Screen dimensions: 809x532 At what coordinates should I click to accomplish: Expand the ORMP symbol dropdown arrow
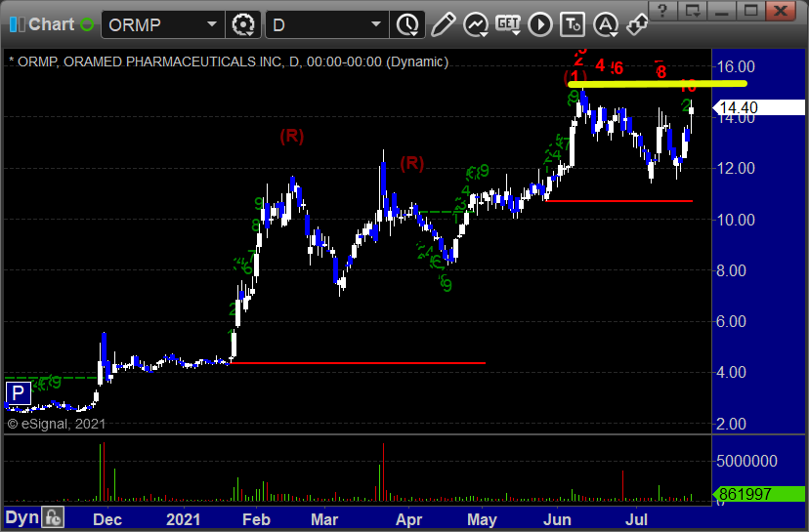212,24
